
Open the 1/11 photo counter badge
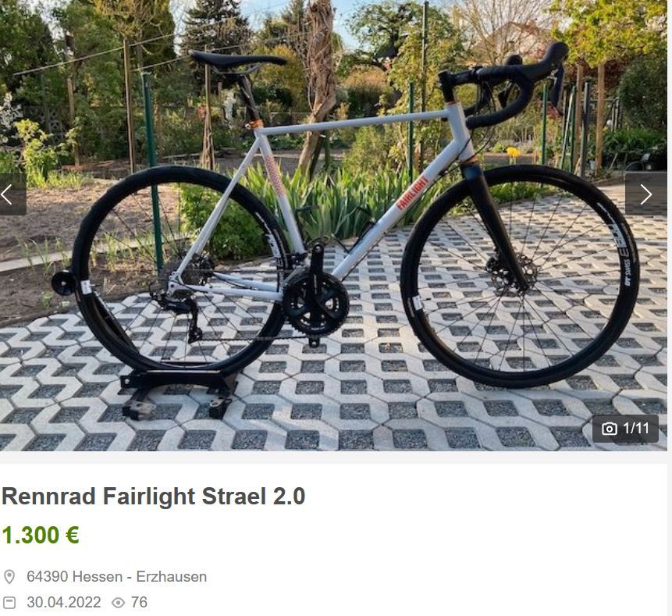click(625, 429)
